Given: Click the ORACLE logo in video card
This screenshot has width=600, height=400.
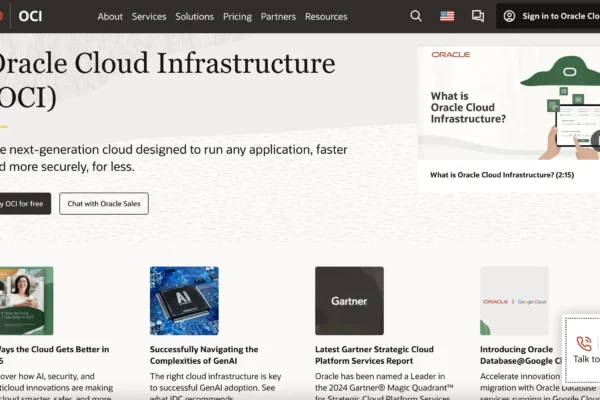Looking at the screenshot, I should 450,54.
